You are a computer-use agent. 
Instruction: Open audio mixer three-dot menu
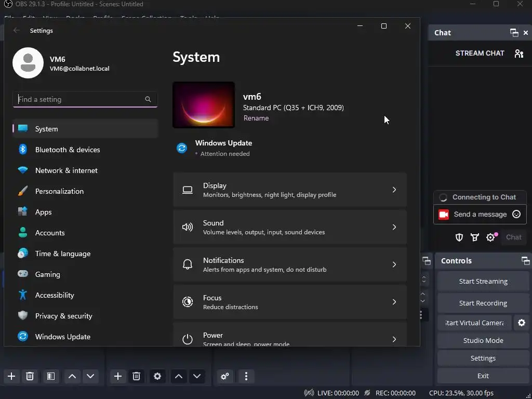tap(246, 376)
